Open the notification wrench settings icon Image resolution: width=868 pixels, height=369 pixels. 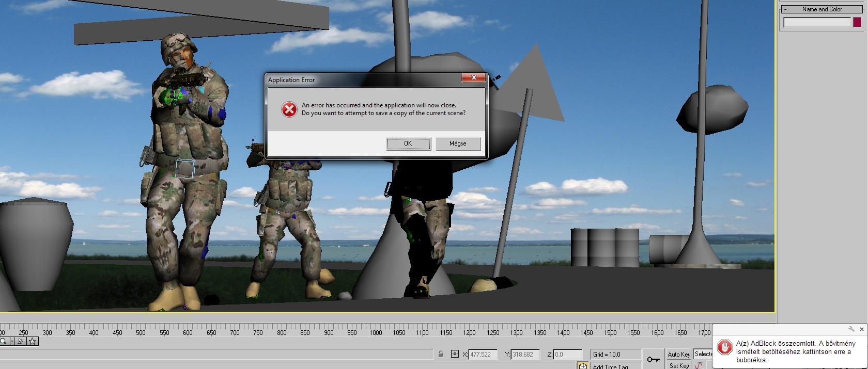(x=851, y=329)
